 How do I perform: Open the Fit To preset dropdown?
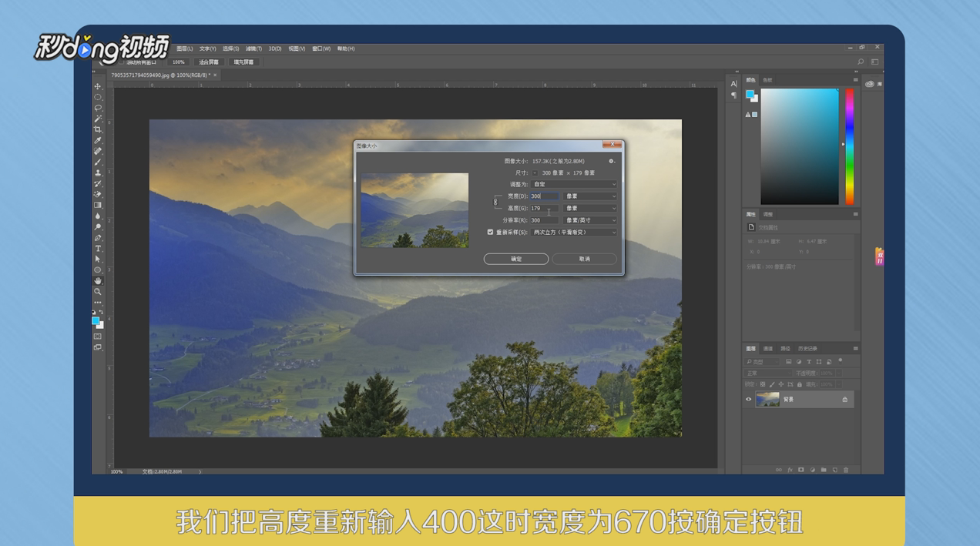tap(574, 184)
